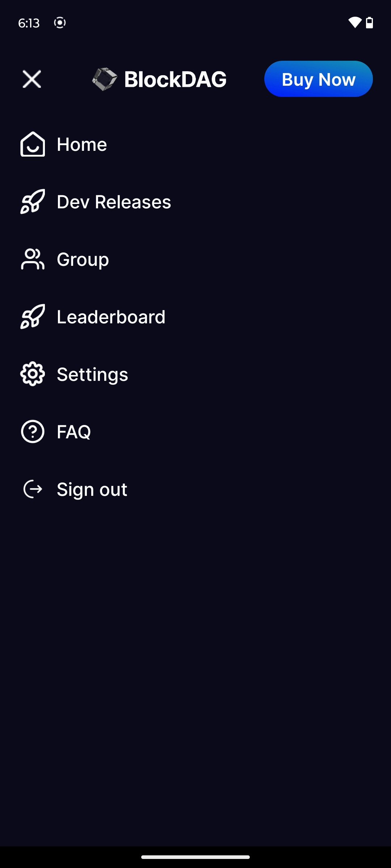Open the Leaderboard page
391x868 pixels.
tap(111, 317)
